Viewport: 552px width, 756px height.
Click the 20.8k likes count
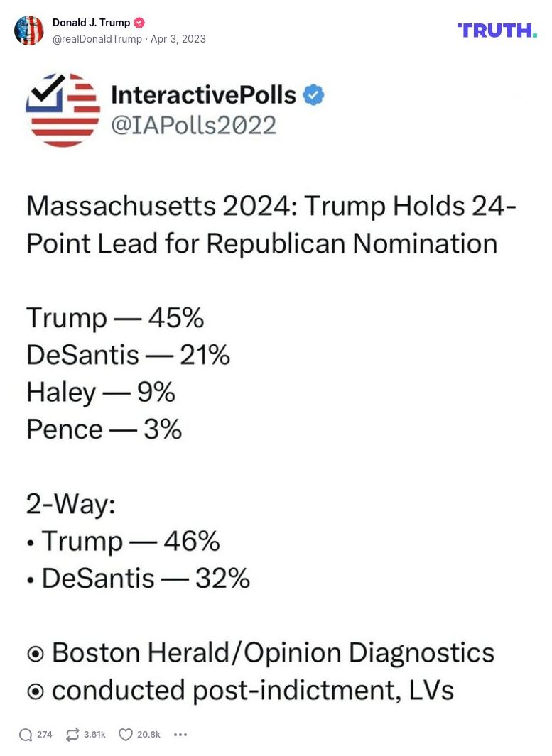pyautogui.click(x=148, y=735)
